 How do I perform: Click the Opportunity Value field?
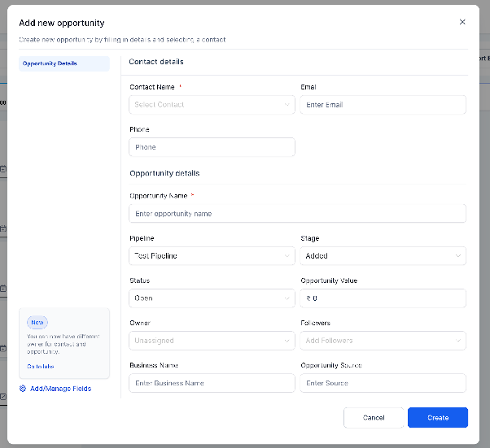(x=383, y=298)
